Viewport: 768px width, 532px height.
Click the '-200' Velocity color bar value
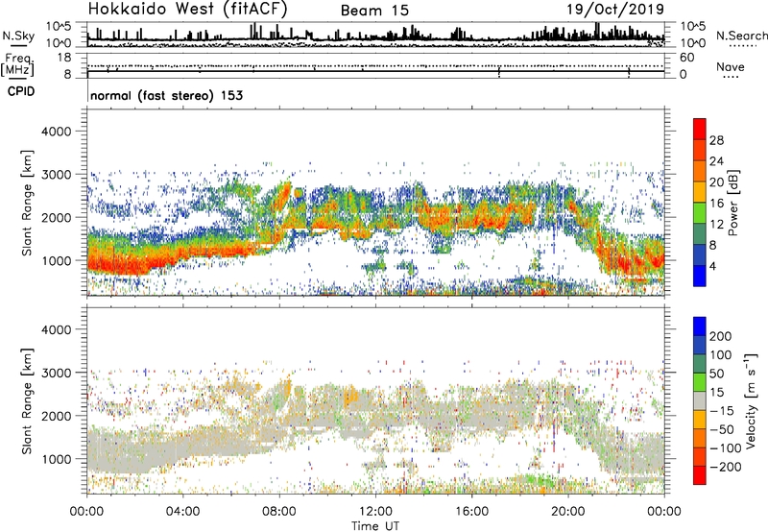pos(726,467)
